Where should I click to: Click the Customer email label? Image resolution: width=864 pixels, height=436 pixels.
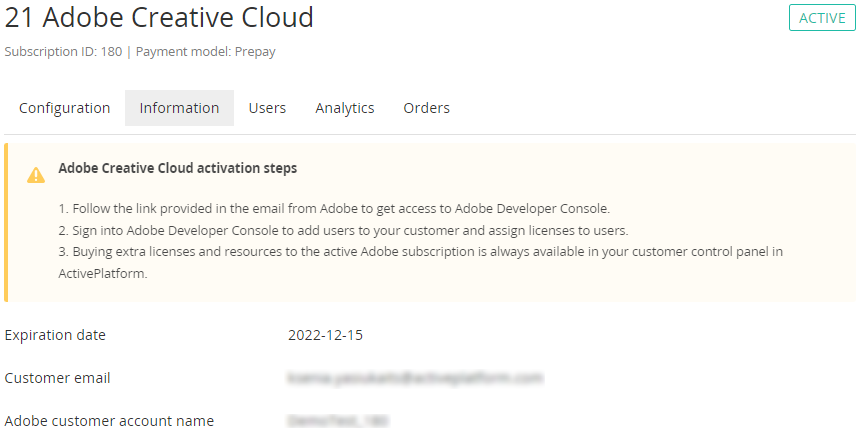click(x=57, y=378)
